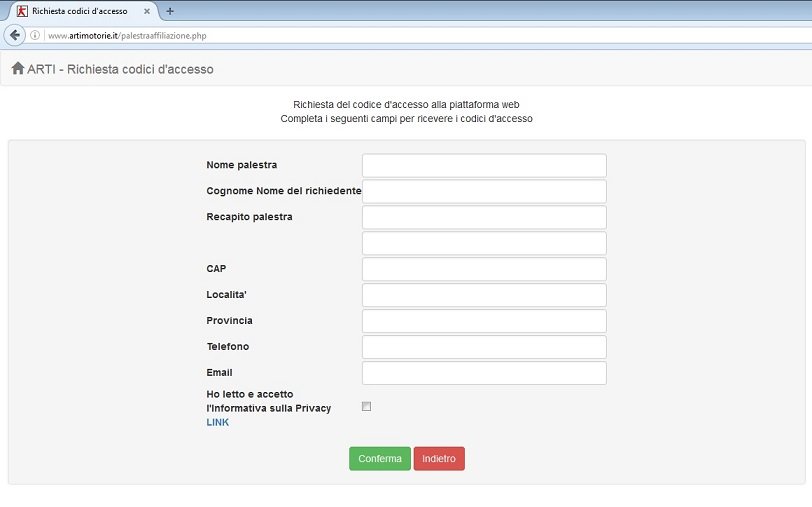Focus the CAP text field

click(x=484, y=269)
